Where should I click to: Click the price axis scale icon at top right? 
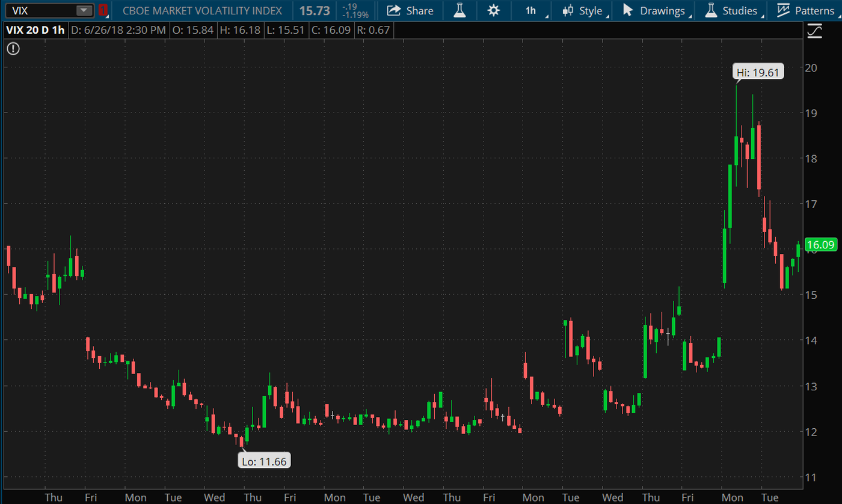[814, 31]
